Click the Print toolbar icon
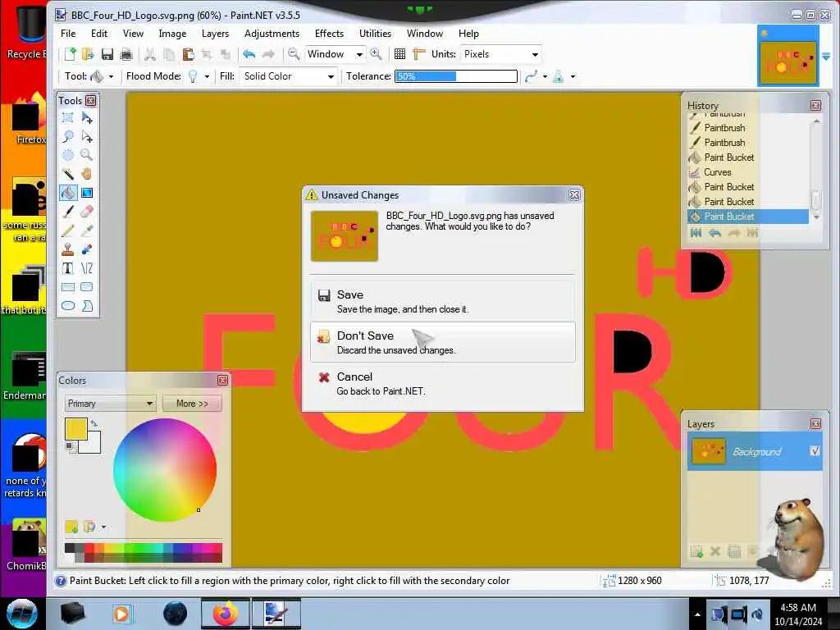 [126, 54]
